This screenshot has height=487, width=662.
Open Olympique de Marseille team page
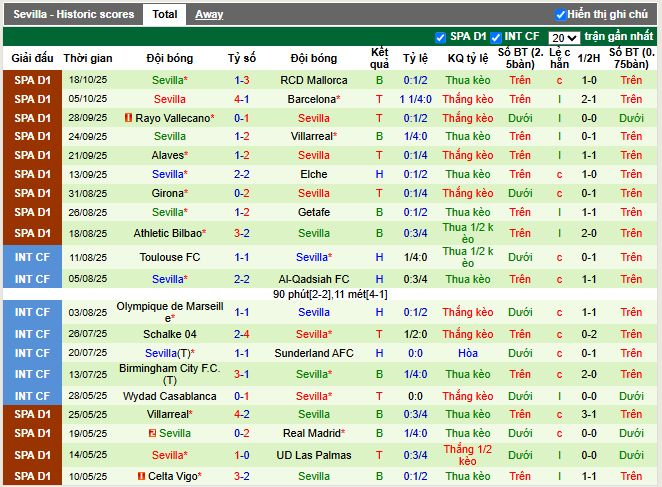point(169,312)
